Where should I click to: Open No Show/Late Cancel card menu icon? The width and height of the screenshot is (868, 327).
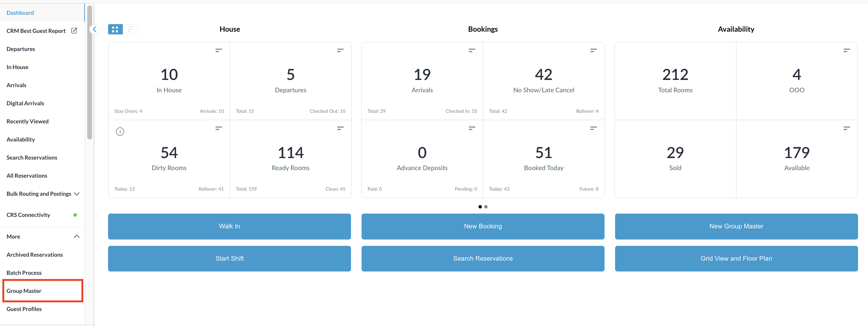click(x=593, y=50)
